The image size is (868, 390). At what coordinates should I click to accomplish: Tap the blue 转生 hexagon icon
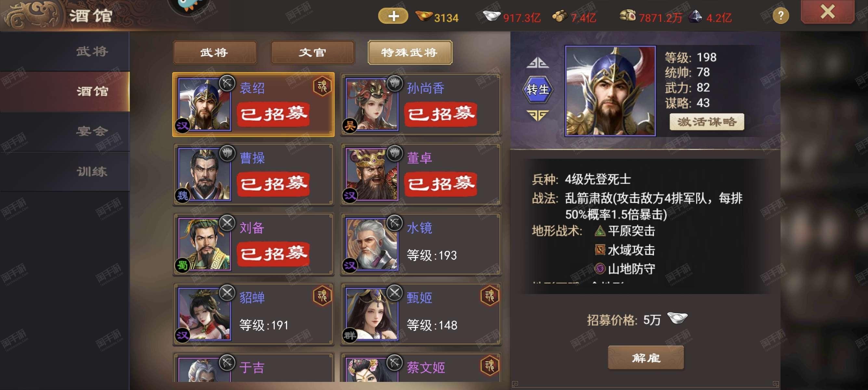tap(537, 89)
